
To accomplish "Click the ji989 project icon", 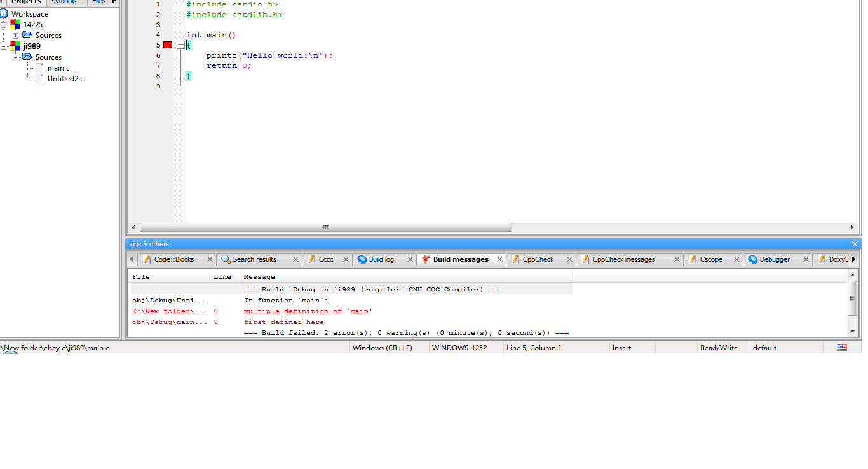I will (15, 46).
